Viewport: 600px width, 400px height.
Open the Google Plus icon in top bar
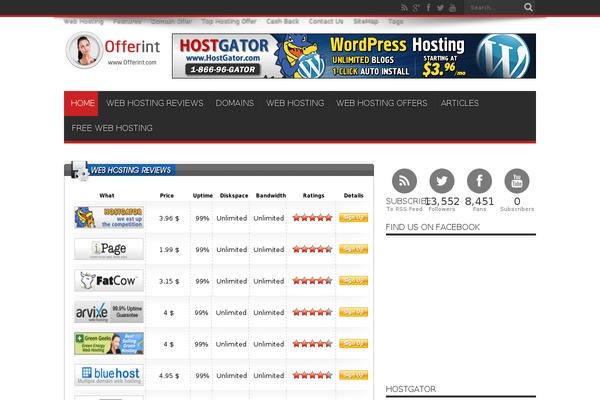tap(417, 7)
